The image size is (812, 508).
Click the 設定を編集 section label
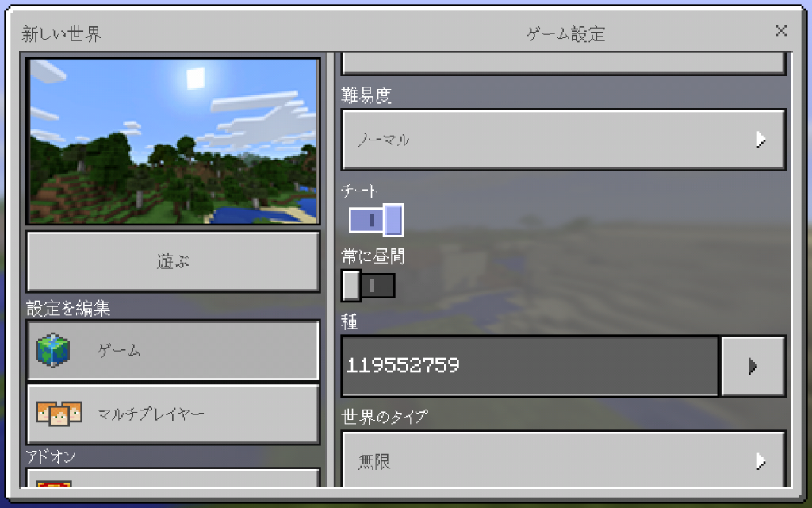(x=68, y=309)
